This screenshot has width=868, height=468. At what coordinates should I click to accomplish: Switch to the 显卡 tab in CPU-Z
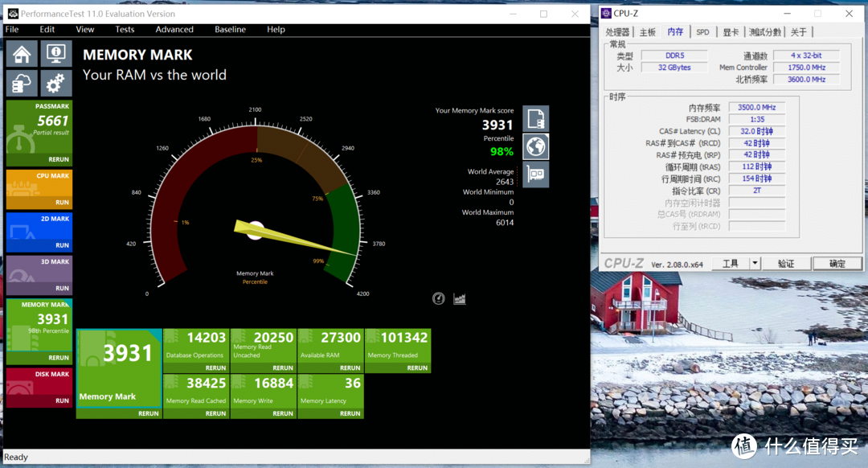(730, 32)
